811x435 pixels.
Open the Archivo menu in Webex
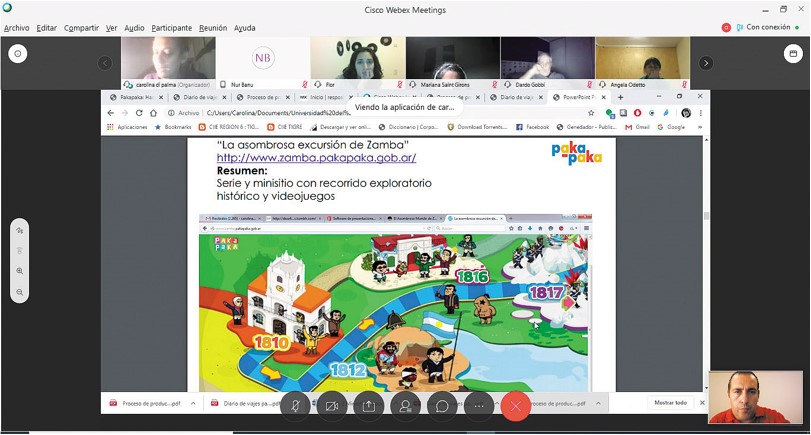click(x=17, y=28)
